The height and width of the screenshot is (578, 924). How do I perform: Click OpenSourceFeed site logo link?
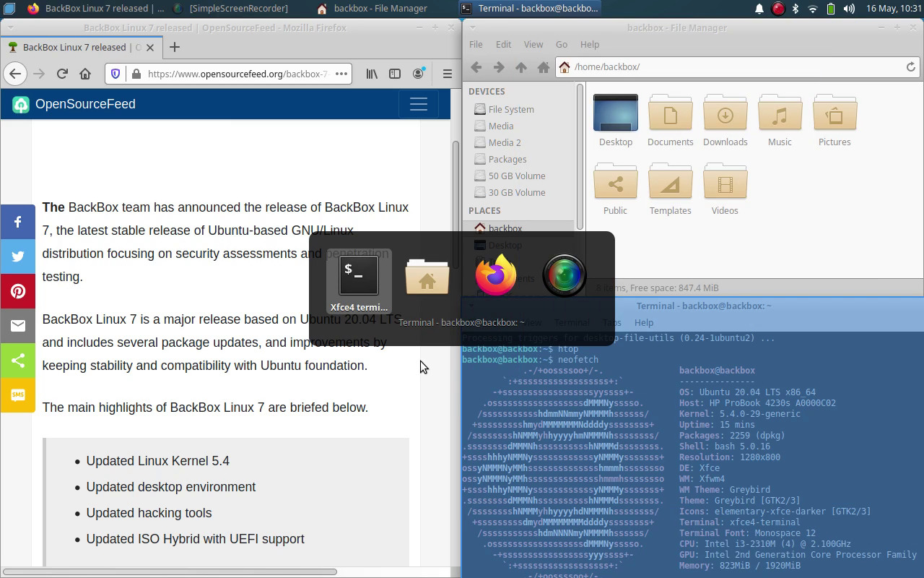point(74,104)
